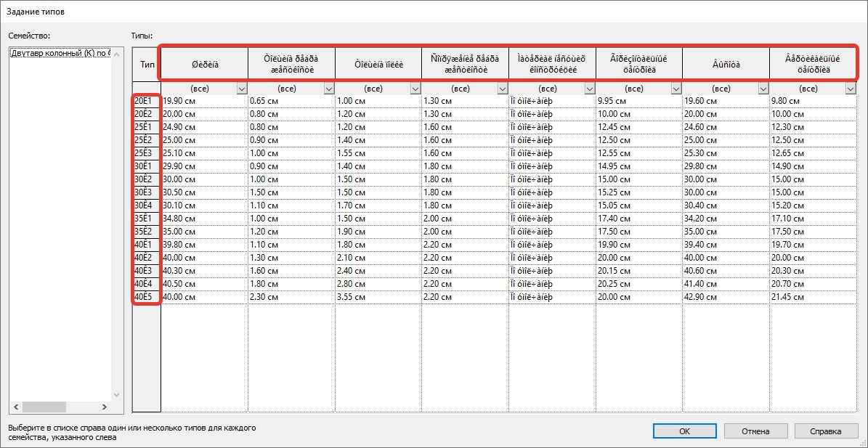The height and width of the screenshot is (448, 868).
Task: Click cell with value 29.90 см
Action: (x=204, y=166)
